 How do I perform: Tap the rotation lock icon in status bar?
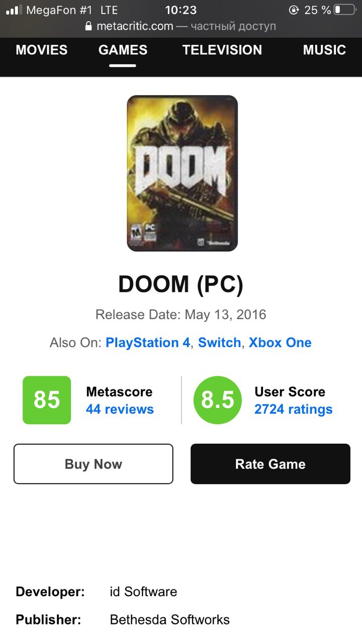pyautogui.click(x=294, y=10)
